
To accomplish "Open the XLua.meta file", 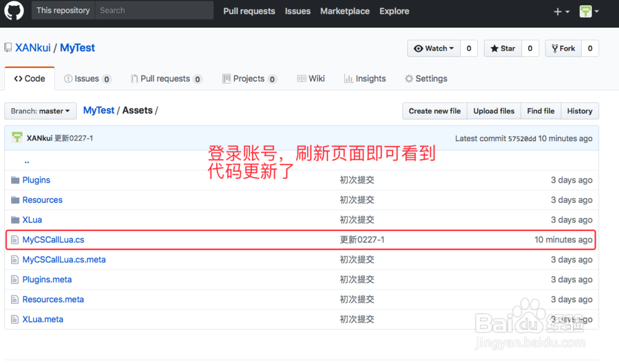I will click(x=43, y=319).
